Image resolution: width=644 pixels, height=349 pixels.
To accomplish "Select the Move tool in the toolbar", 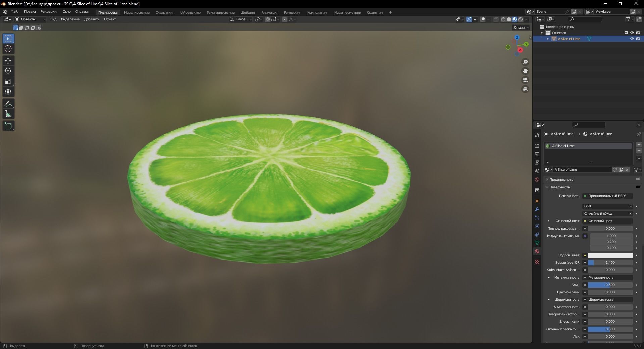I will [8, 61].
